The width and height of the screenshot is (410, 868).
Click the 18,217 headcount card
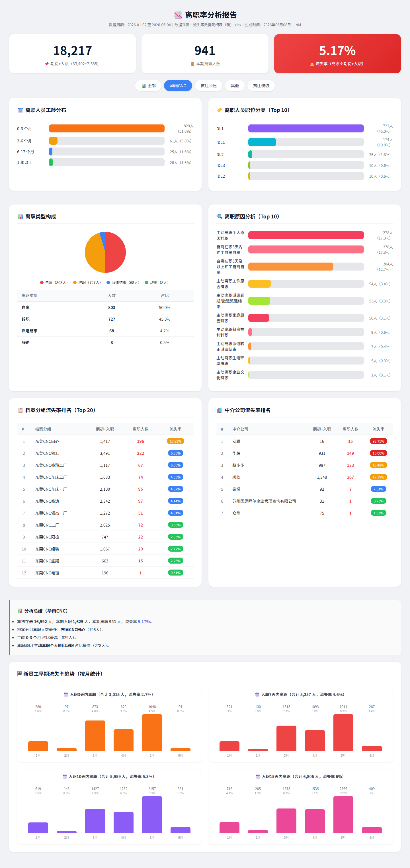coord(72,54)
